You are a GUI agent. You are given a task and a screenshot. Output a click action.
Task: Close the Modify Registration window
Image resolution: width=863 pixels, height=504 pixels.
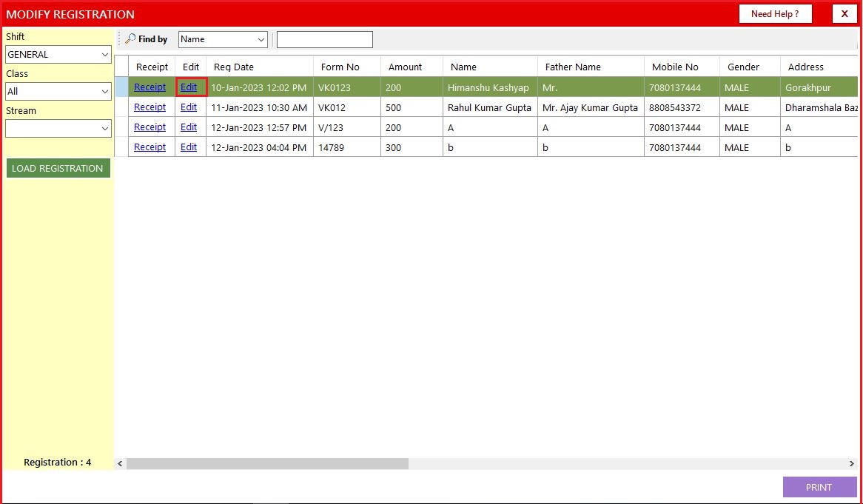coord(844,14)
